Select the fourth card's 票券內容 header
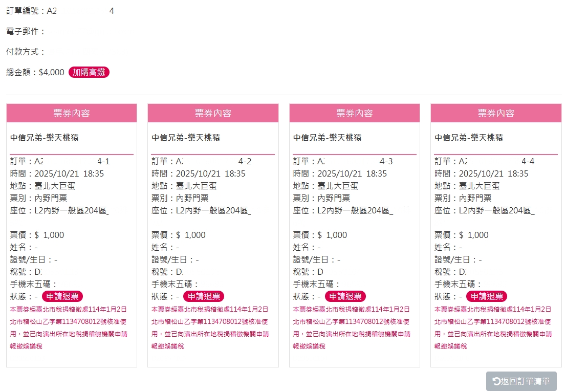The height and width of the screenshot is (392, 566). point(496,113)
